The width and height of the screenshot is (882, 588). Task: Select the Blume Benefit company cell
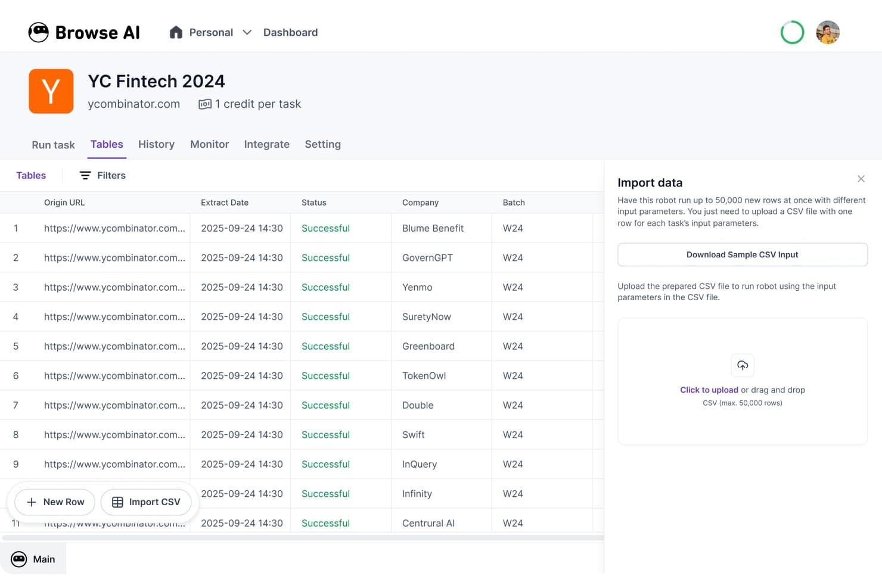coord(441,228)
